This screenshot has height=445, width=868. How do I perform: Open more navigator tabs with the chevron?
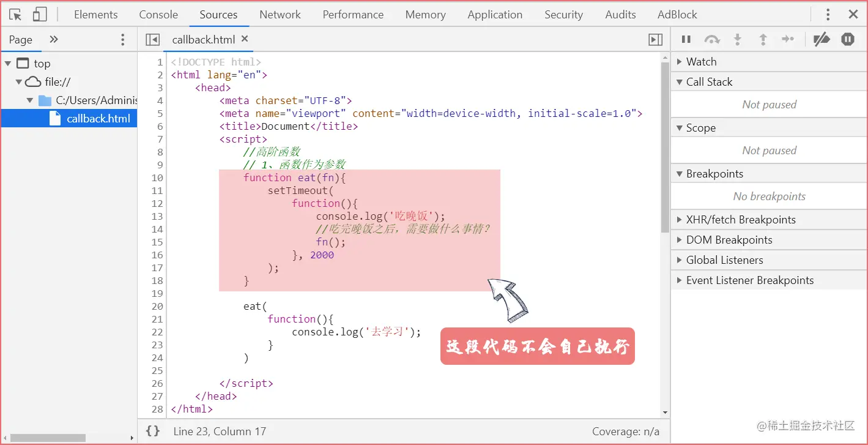53,39
